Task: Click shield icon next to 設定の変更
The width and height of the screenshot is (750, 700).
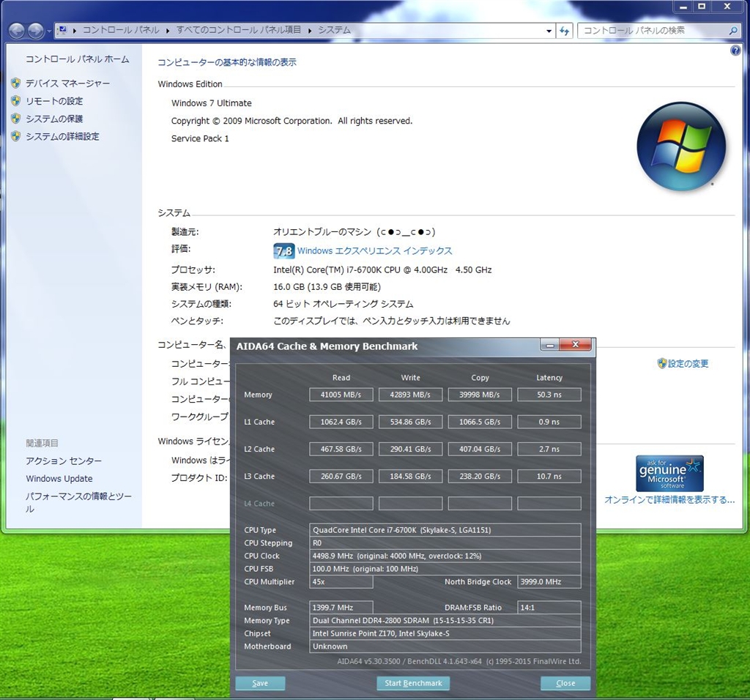Action: click(662, 363)
